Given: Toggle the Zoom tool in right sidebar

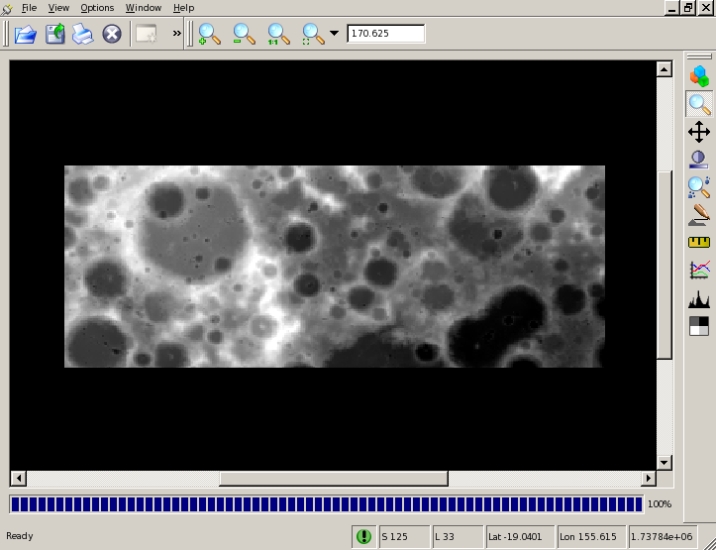Looking at the screenshot, I should [699, 104].
